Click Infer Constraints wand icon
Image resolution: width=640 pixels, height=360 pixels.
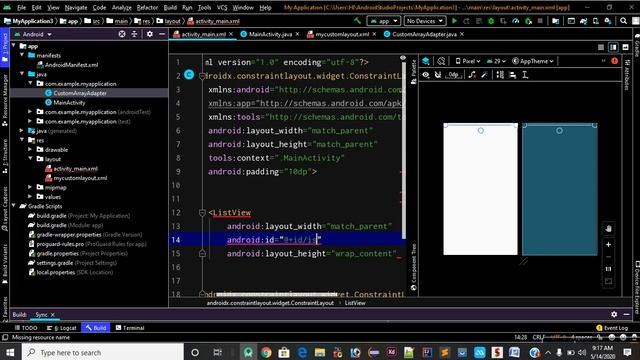tap(484, 75)
